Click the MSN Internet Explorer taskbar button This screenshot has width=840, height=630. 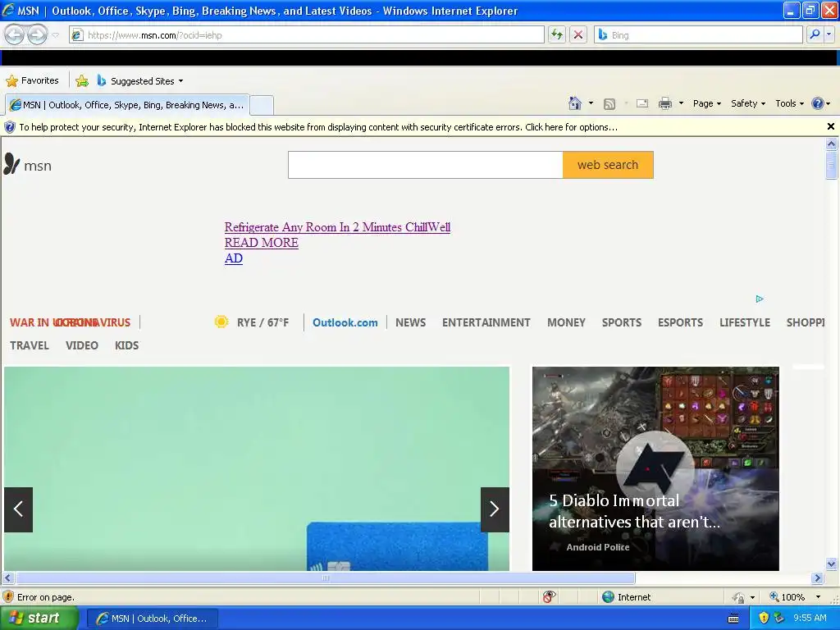click(x=152, y=619)
